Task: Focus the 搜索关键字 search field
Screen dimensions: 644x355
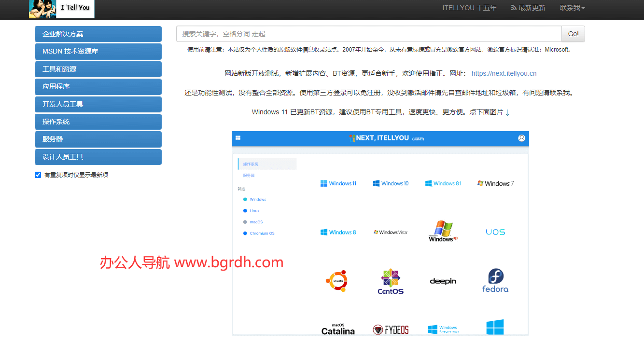Action: coord(369,34)
